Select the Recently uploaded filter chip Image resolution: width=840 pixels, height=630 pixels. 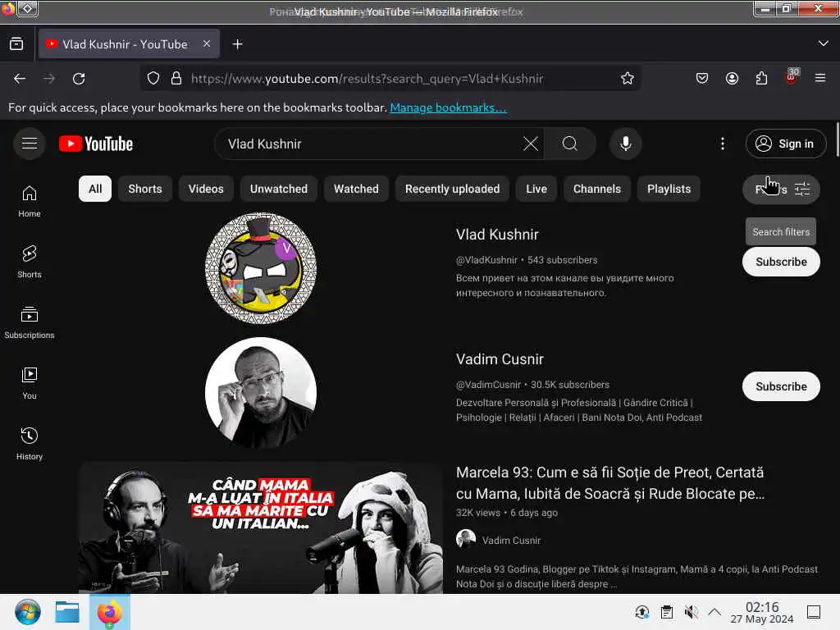[x=452, y=189]
